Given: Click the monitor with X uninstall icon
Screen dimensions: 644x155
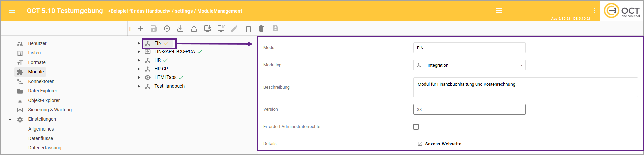Looking at the screenshot, I should tap(221, 29).
